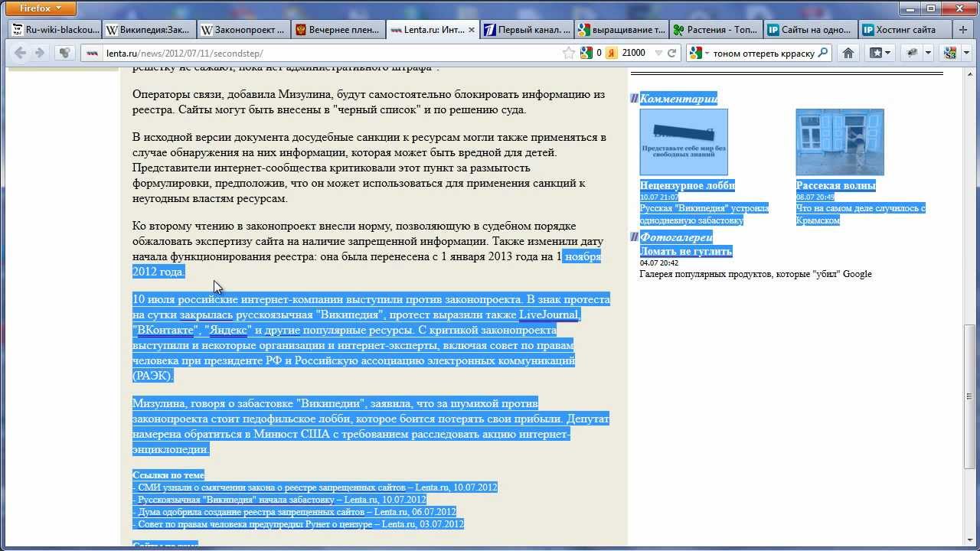
Task: Click timestamp '08.07 20:49' under Рассекая волны
Action: click(815, 197)
